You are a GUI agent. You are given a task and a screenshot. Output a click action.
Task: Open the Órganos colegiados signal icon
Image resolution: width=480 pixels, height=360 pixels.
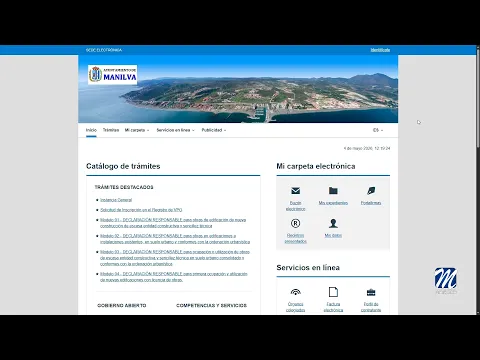[295, 292]
